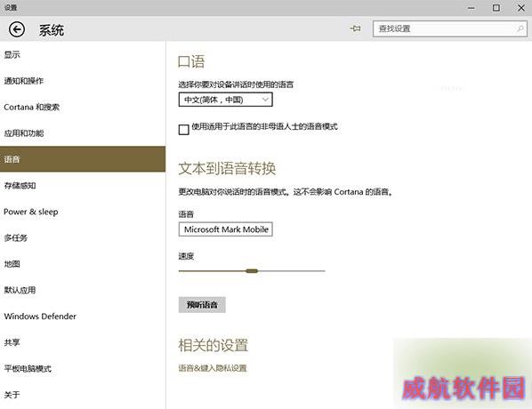Select Cortana 和搜索 in sidebar
Screen dimensions: 532x409
pos(83,108)
